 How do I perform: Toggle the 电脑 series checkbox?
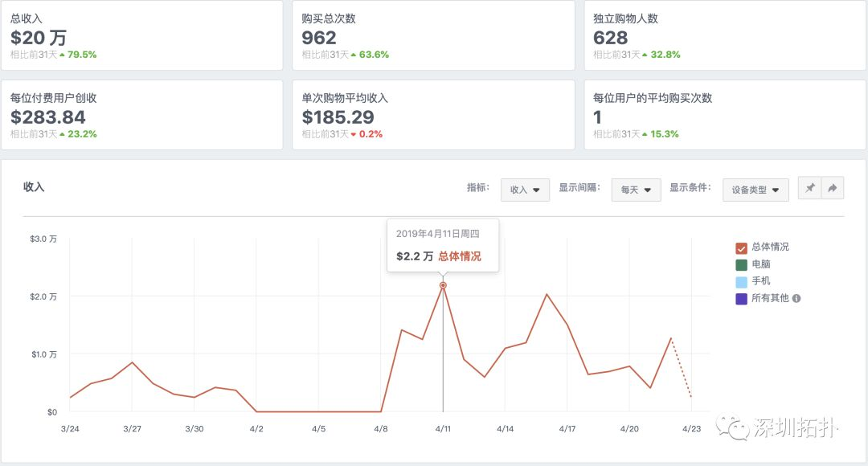741,264
